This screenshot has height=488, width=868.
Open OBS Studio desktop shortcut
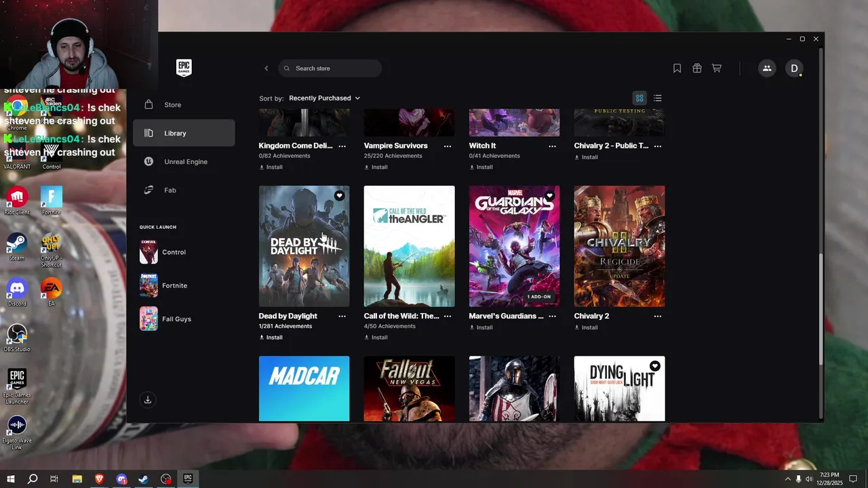[17, 338]
